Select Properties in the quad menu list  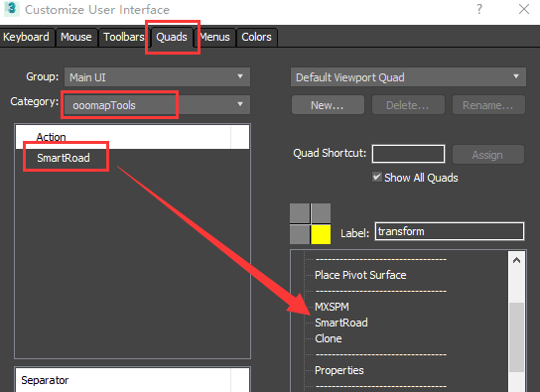[339, 370]
